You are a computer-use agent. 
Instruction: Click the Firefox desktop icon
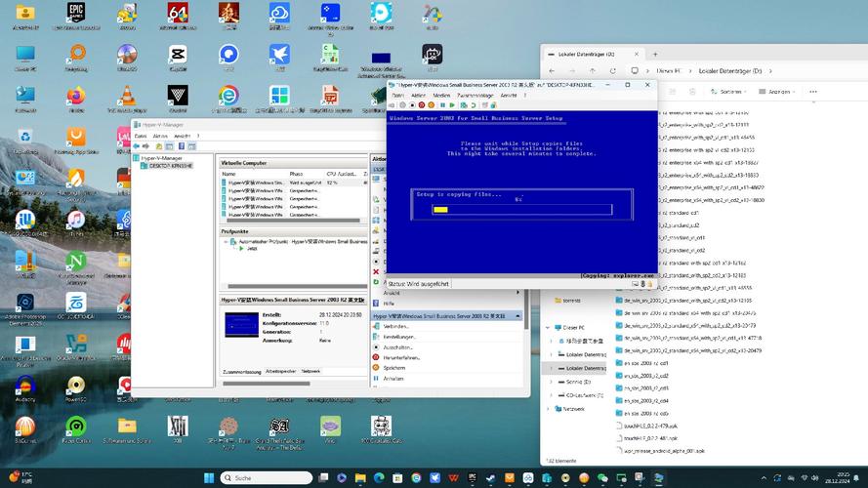[75, 96]
